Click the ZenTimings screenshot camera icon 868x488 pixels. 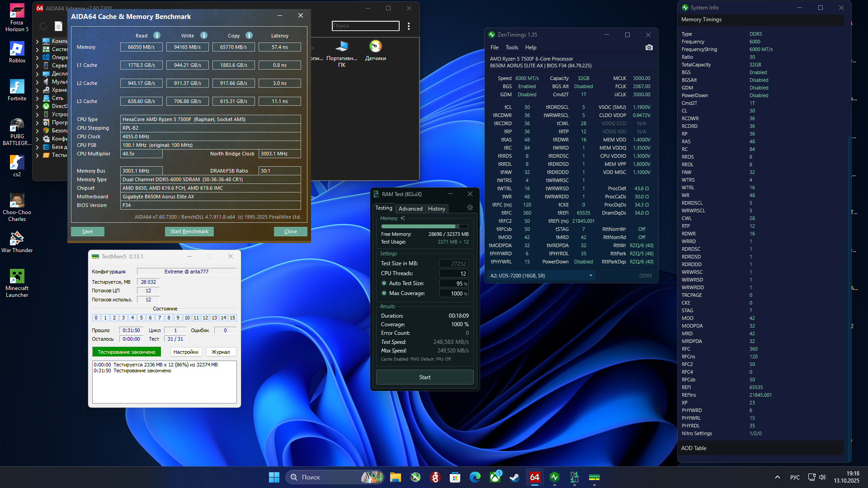(649, 47)
